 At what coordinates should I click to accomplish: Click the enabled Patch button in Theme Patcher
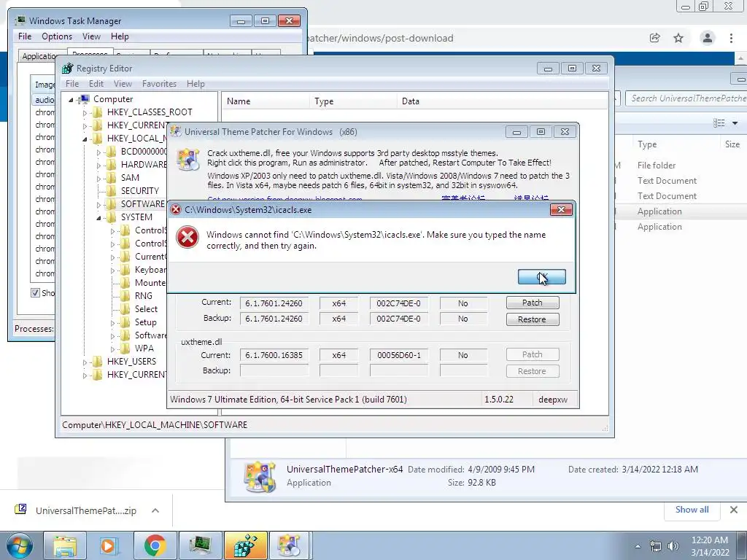tap(532, 303)
